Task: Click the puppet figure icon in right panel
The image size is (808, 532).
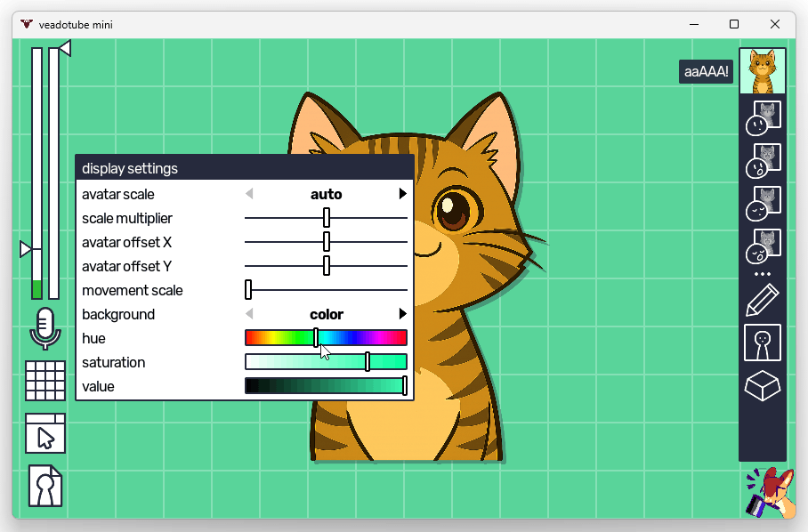Action: click(x=763, y=343)
